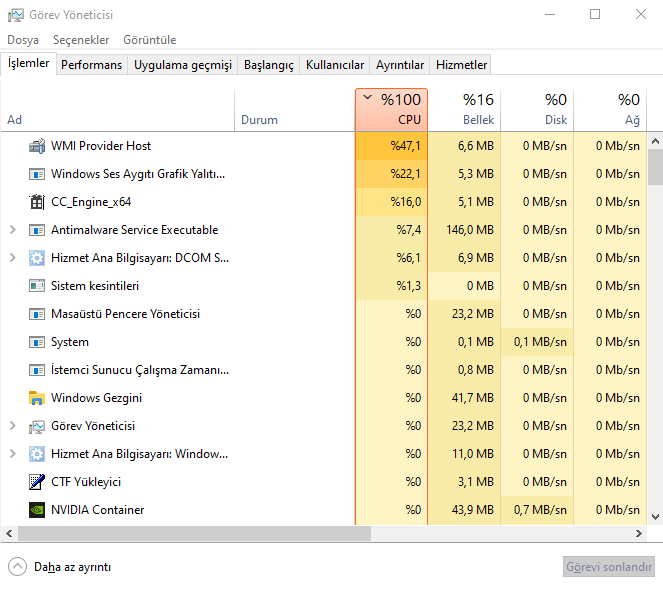
Task: Select the Windows Gezgini process name
Action: pos(96,398)
